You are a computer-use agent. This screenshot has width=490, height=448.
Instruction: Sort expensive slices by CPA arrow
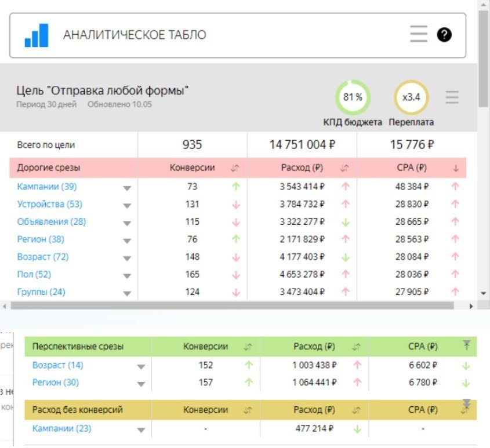[x=456, y=169]
